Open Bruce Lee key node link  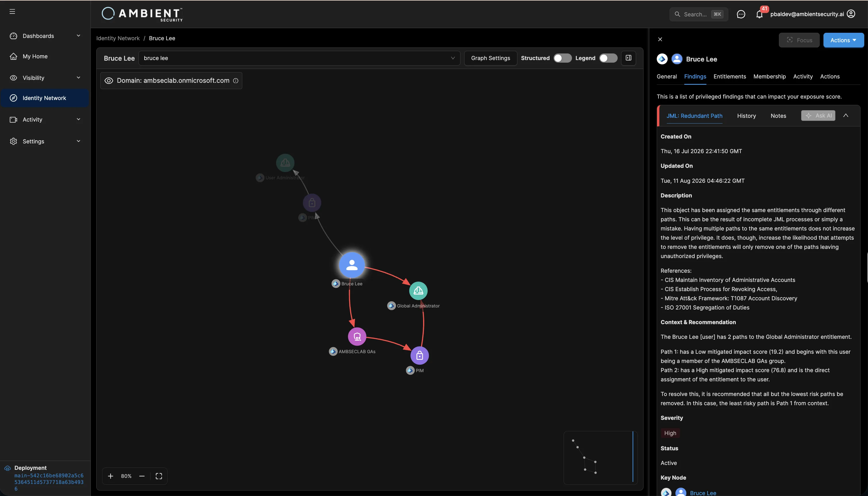[703, 493]
